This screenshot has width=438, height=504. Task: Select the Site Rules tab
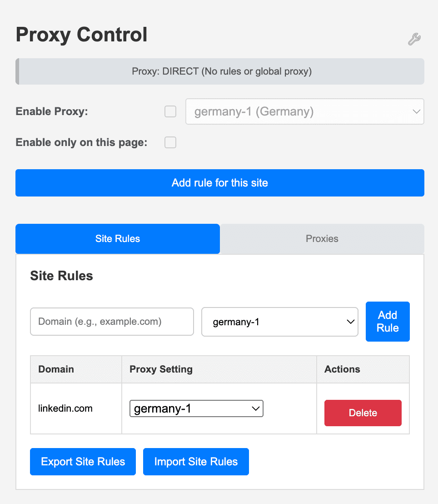tap(117, 238)
